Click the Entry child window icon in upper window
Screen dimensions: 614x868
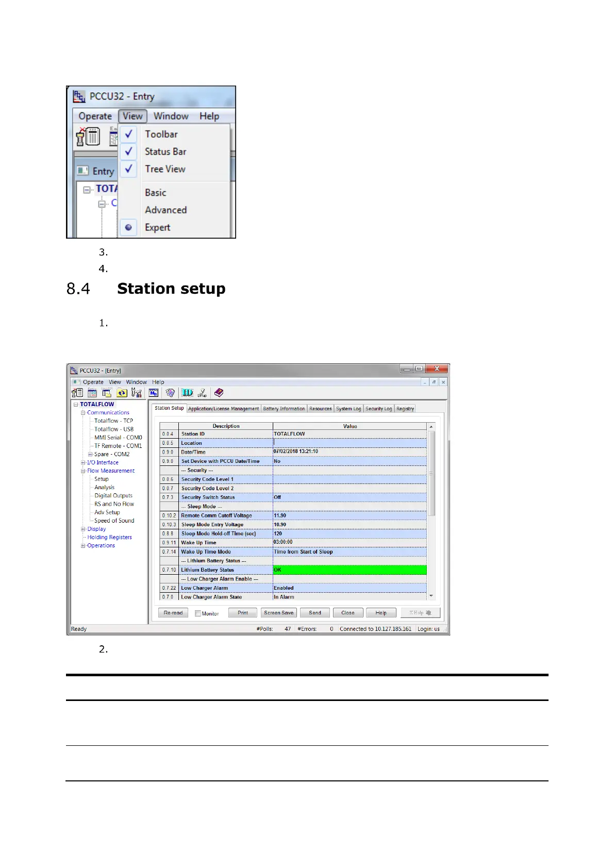(83, 171)
